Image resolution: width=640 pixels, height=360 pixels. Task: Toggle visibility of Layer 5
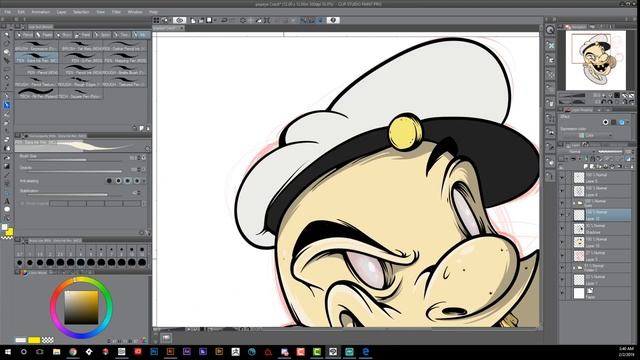coord(562,177)
